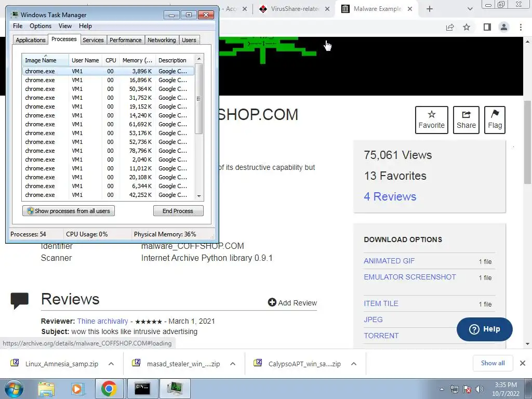
Task: Sort processes by Memory column
Action: 137,60
